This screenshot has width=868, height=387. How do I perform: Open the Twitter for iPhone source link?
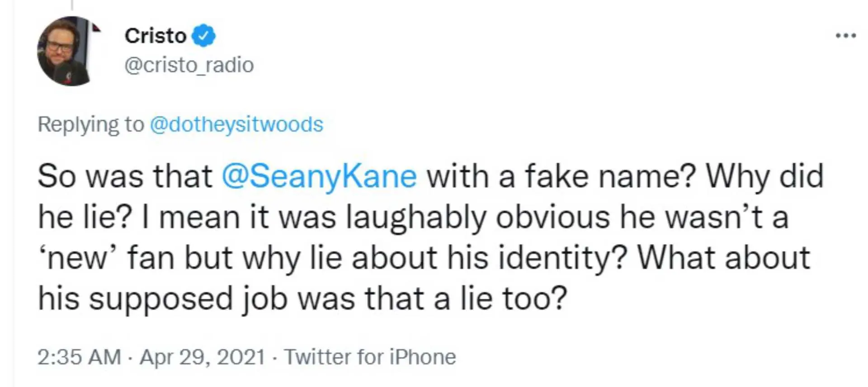[x=370, y=357]
